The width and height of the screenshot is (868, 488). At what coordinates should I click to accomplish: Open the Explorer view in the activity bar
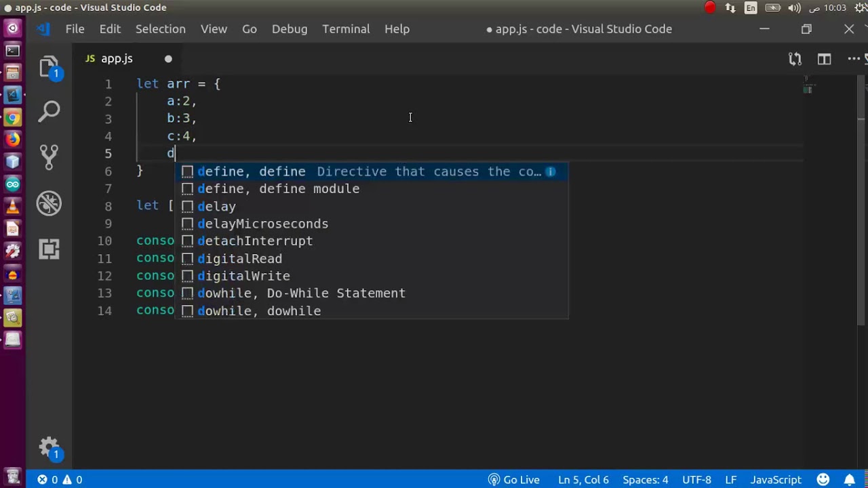click(x=49, y=66)
